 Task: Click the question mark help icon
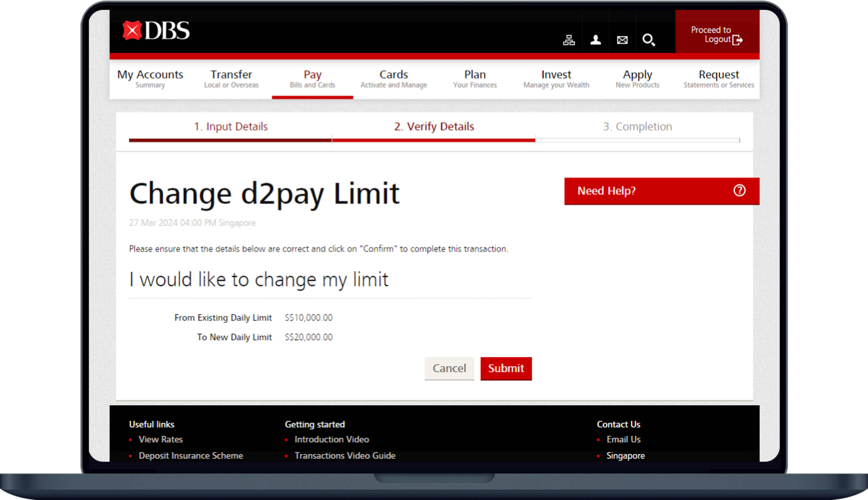pyautogui.click(x=739, y=191)
